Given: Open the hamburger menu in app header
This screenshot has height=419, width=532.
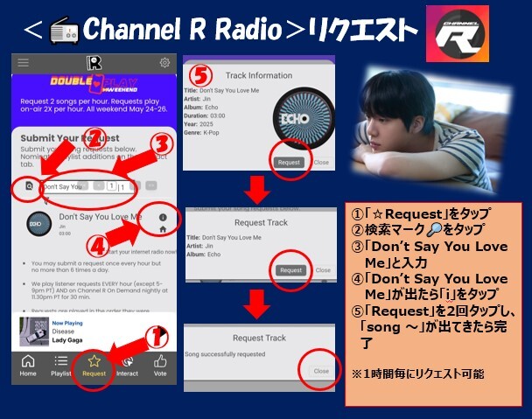Looking at the screenshot, I should tap(24, 63).
